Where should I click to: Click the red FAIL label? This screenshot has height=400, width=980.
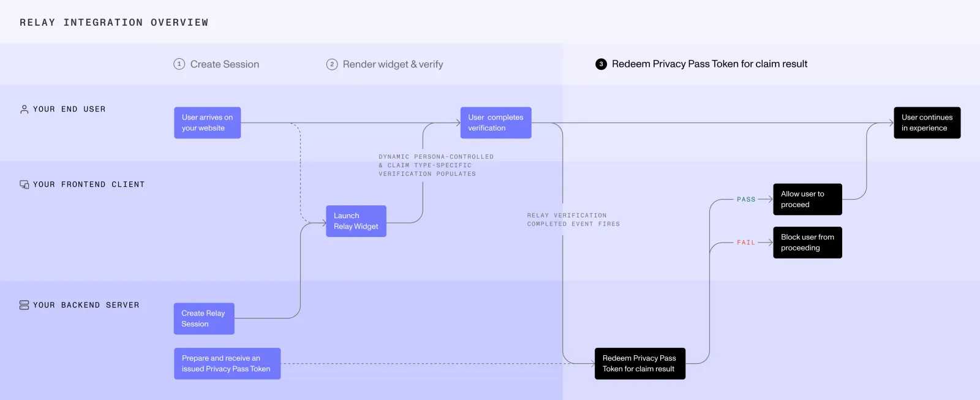pos(746,243)
